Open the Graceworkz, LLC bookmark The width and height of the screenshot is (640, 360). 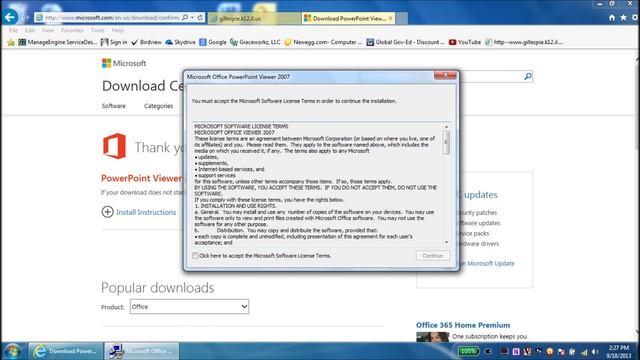[255, 42]
